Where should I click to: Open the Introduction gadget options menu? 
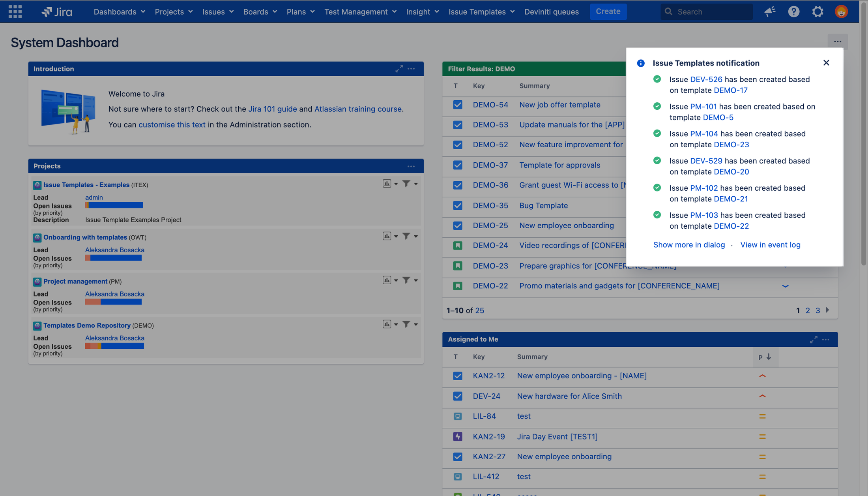(411, 69)
